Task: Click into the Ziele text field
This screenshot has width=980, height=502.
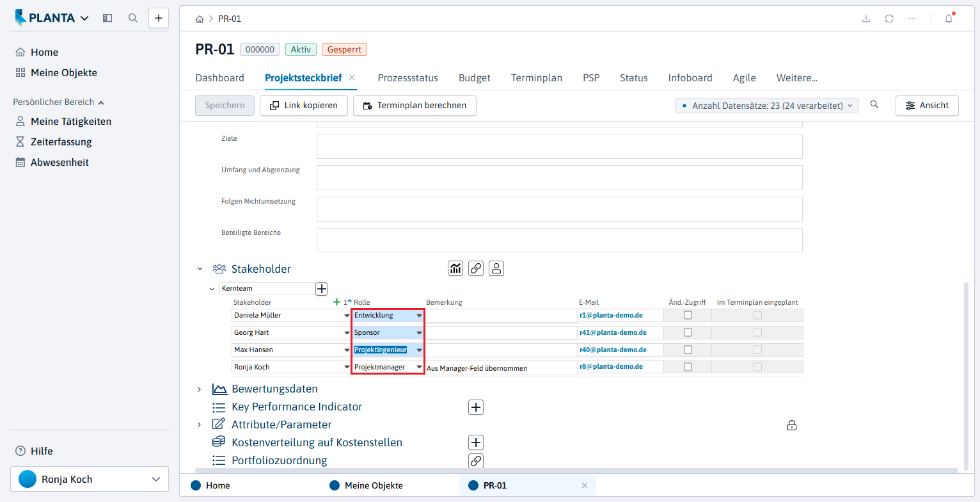Action: [x=559, y=146]
